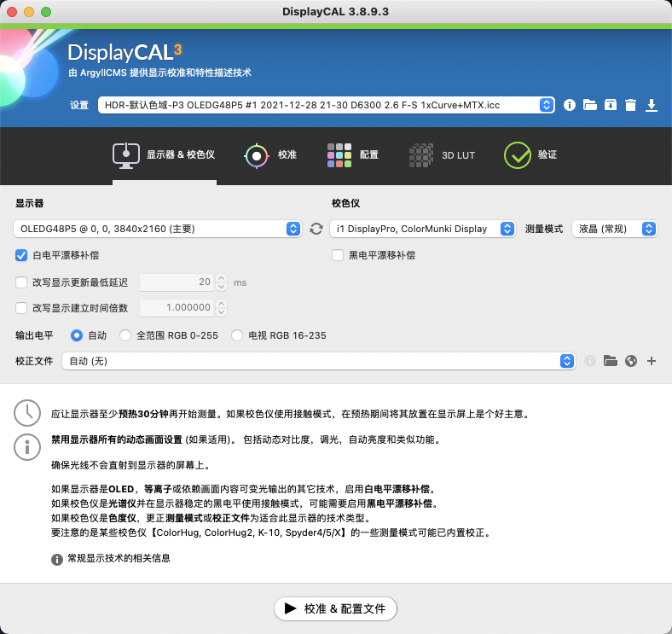Open correction file folder icon
Viewport: 672px width, 634px height.
pyautogui.click(x=611, y=361)
